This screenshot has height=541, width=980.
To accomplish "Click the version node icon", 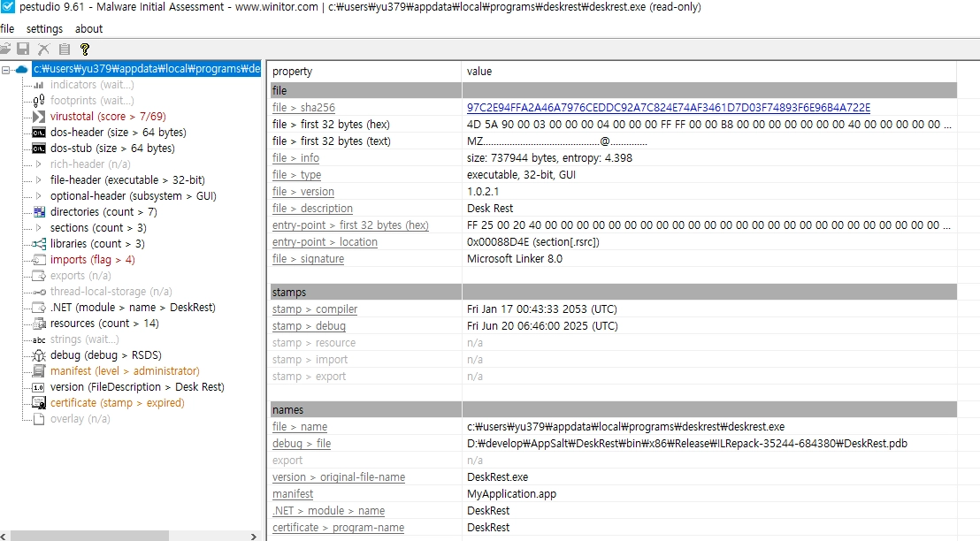I will coord(39,387).
